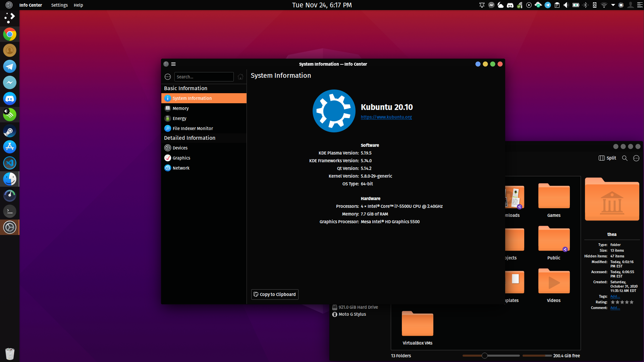
Task: Select Memory in Basic Information list
Action: click(204, 108)
